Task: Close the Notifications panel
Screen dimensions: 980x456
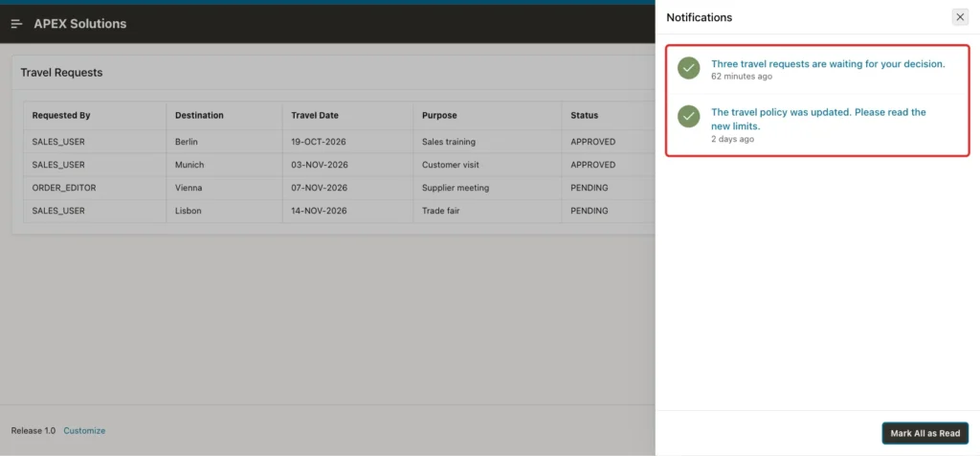Action: coord(960,17)
